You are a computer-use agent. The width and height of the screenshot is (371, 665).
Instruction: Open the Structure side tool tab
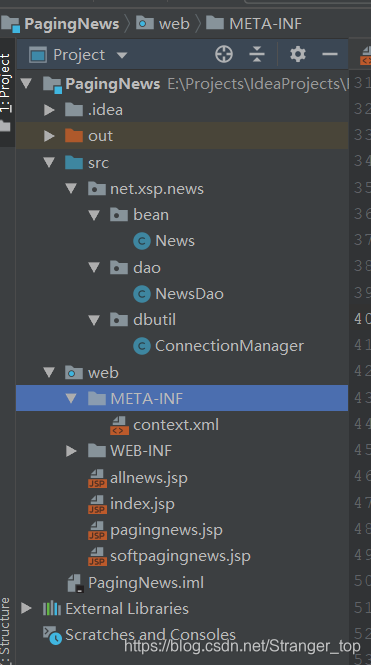[x=6, y=631]
